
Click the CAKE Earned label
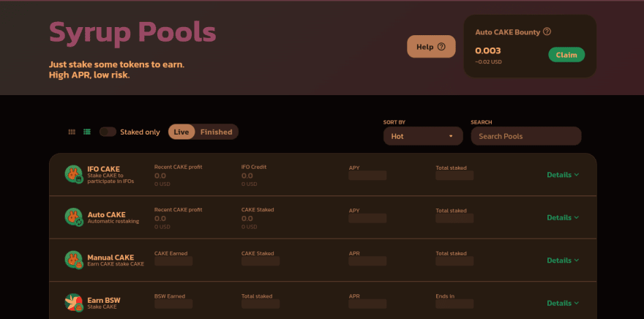coord(171,253)
